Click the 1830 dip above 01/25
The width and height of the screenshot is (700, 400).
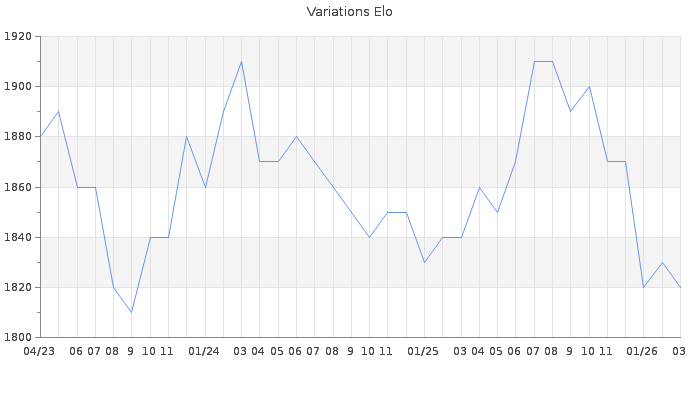424,262
